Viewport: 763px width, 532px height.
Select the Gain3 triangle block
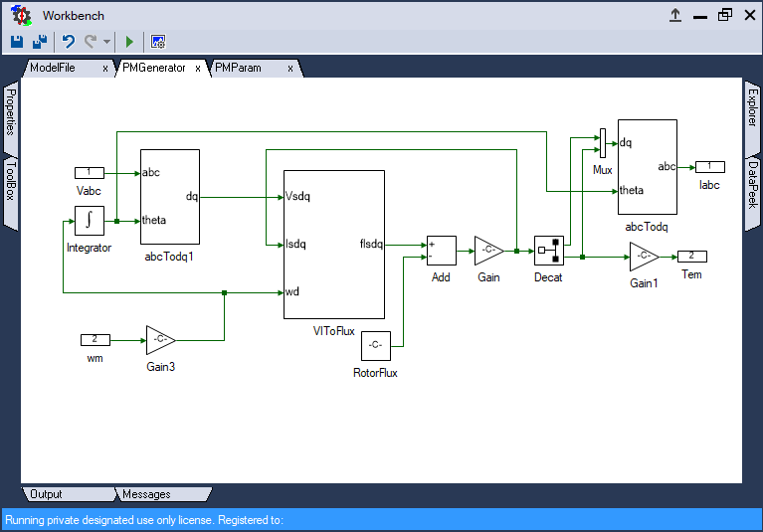pos(160,340)
